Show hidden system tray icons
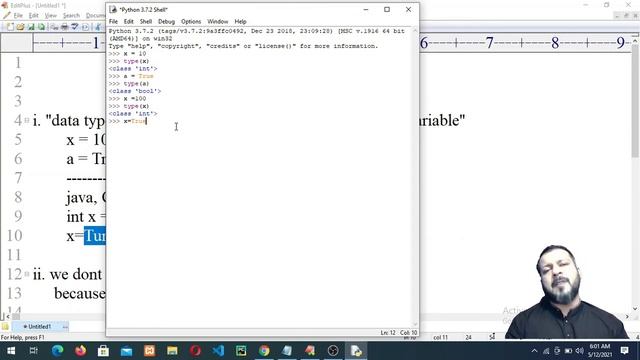 pyautogui.click(x=534, y=351)
